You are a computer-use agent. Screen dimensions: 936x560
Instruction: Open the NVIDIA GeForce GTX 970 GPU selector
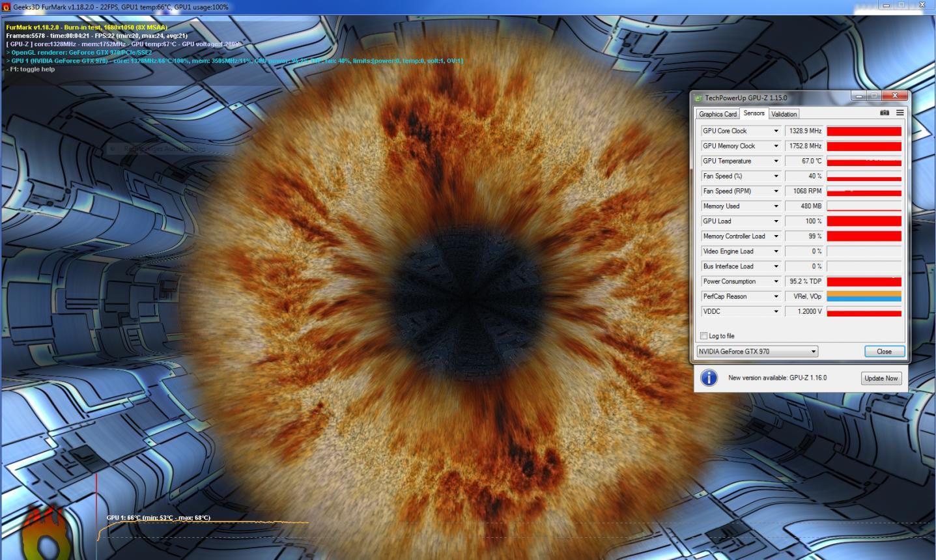757,352
